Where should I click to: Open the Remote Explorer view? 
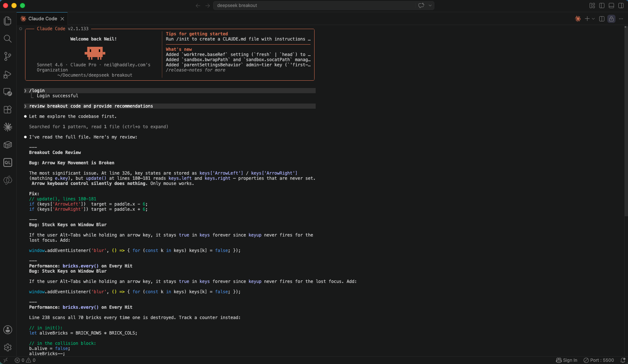8,92
